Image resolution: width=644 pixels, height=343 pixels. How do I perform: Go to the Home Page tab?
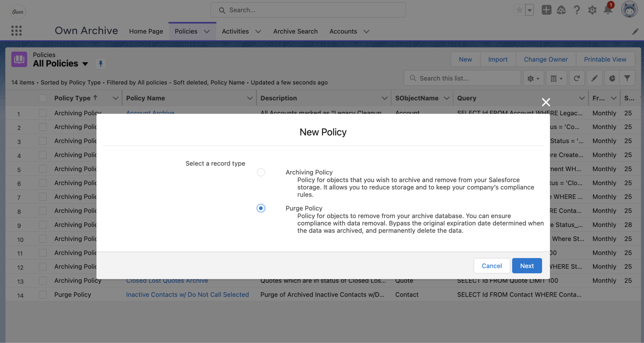pos(146,31)
